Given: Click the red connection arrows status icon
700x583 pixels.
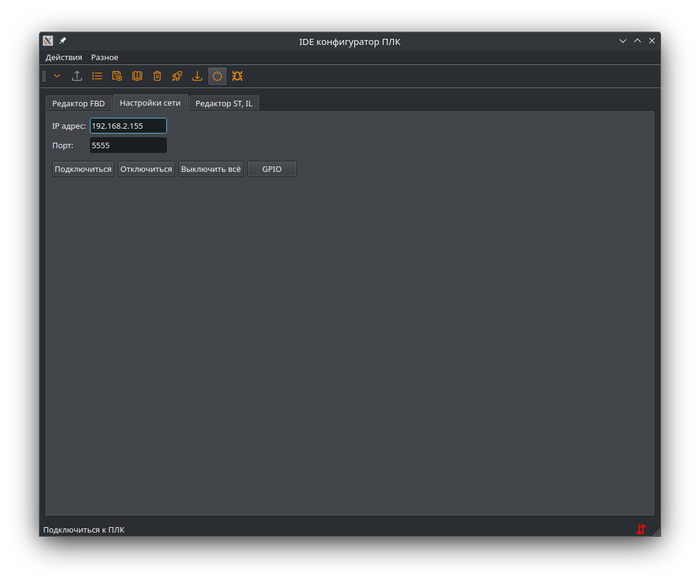Looking at the screenshot, I should coord(641,529).
